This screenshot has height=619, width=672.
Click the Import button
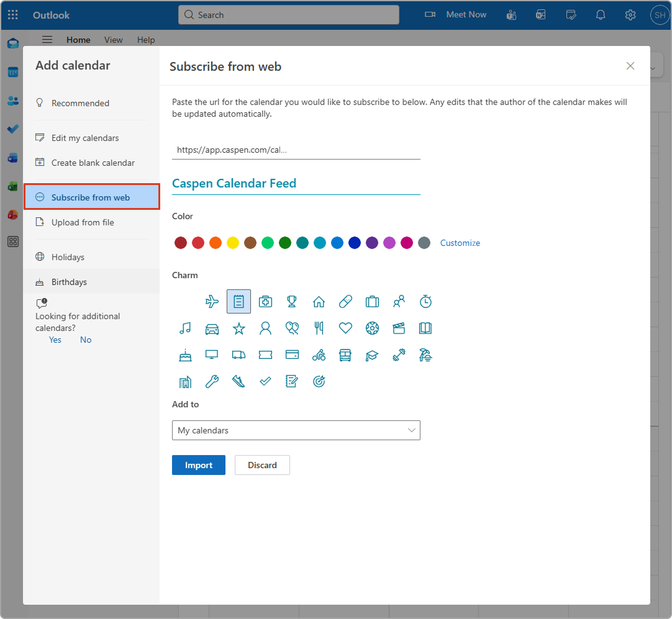pyautogui.click(x=199, y=465)
